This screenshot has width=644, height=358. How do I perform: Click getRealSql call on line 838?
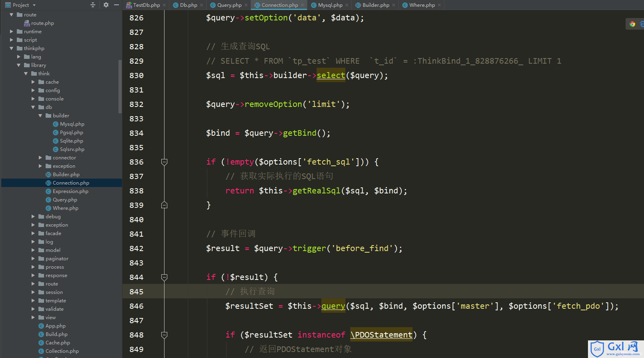pos(317,191)
